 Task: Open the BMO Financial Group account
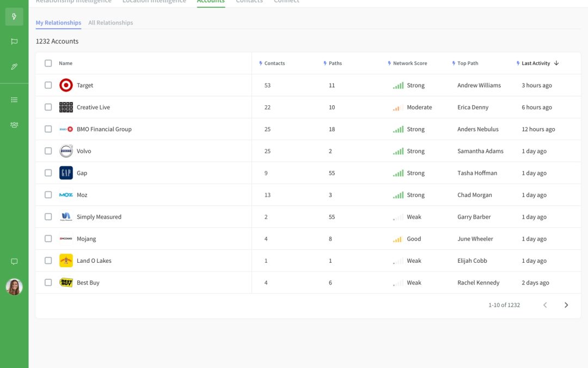coord(104,129)
